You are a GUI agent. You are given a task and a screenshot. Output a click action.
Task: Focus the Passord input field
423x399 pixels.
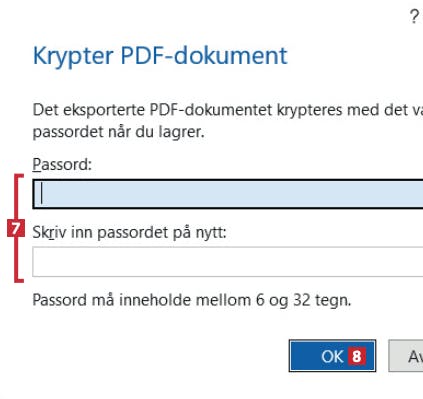pos(228,194)
